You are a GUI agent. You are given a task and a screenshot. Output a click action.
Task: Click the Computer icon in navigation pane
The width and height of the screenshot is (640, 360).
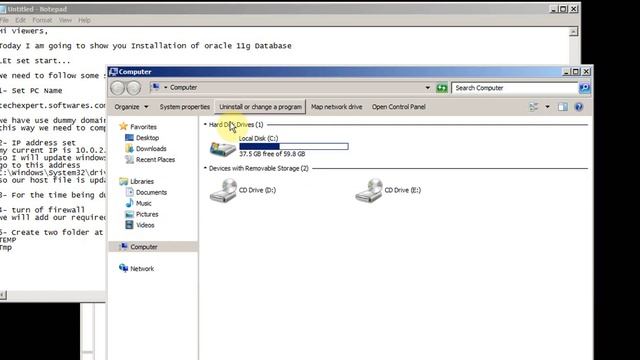[x=123, y=247]
